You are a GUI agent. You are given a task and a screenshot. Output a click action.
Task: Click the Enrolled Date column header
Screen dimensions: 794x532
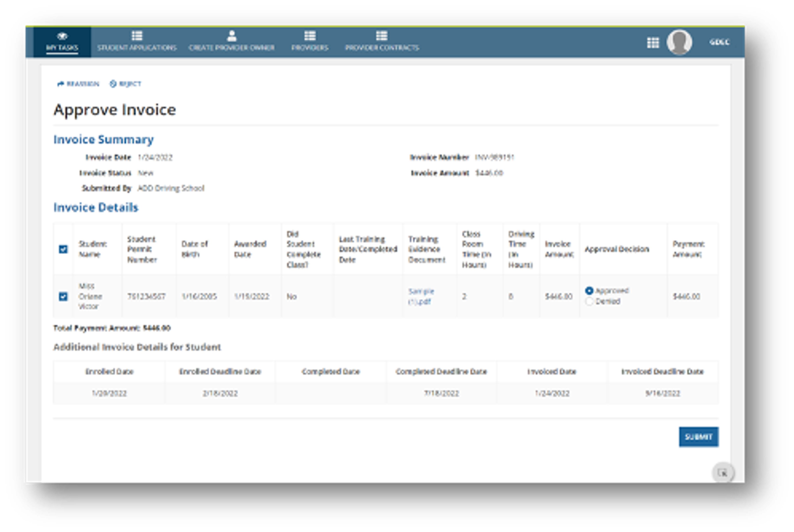pos(109,371)
